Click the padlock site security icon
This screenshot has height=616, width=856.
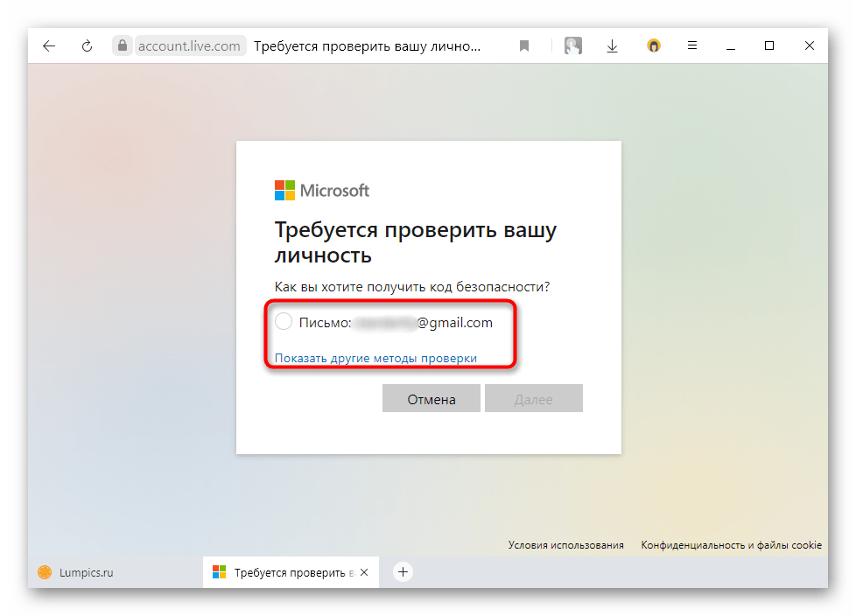point(123,46)
